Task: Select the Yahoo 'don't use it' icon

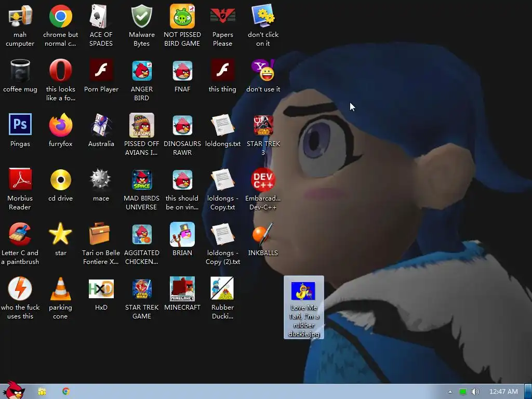Action: click(263, 71)
